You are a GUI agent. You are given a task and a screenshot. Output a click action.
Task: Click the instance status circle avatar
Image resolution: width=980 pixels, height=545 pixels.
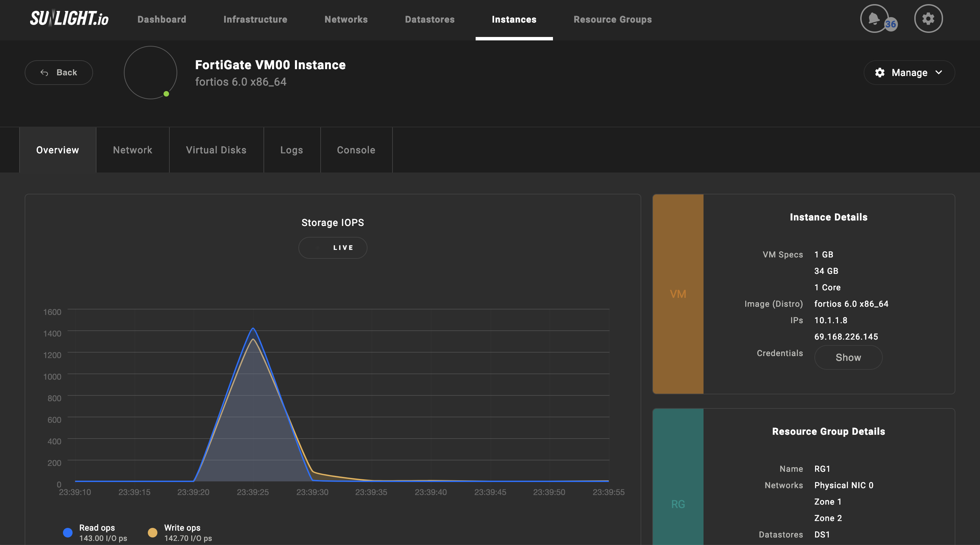point(150,72)
